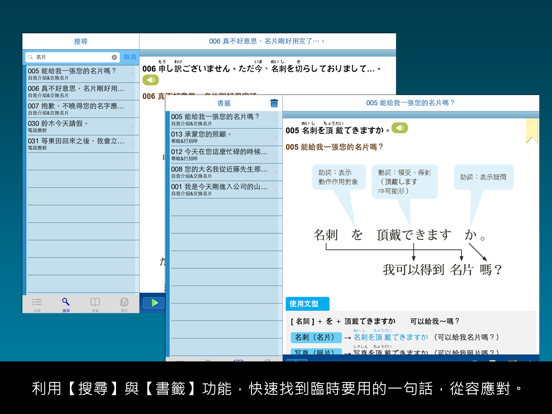This screenshot has width=552, height=414.
Task: Play audio with speaker icon beside sentence 005
Action: [x=400, y=128]
